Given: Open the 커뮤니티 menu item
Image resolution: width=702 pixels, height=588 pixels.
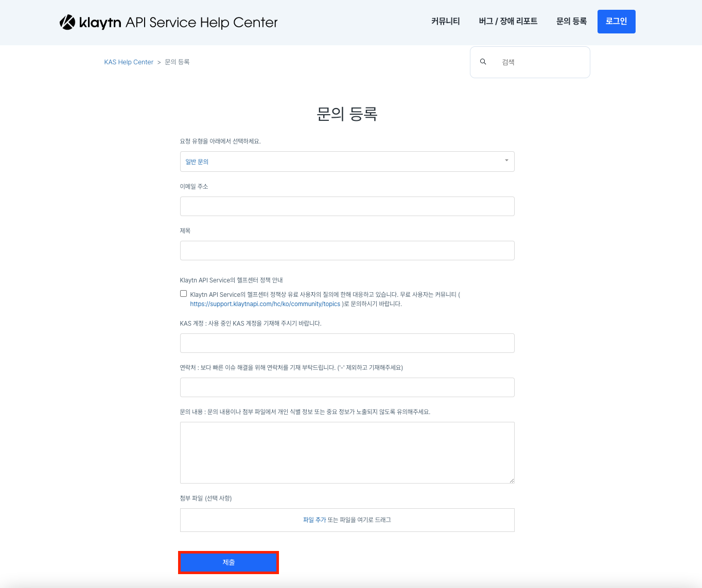Looking at the screenshot, I should coord(446,21).
